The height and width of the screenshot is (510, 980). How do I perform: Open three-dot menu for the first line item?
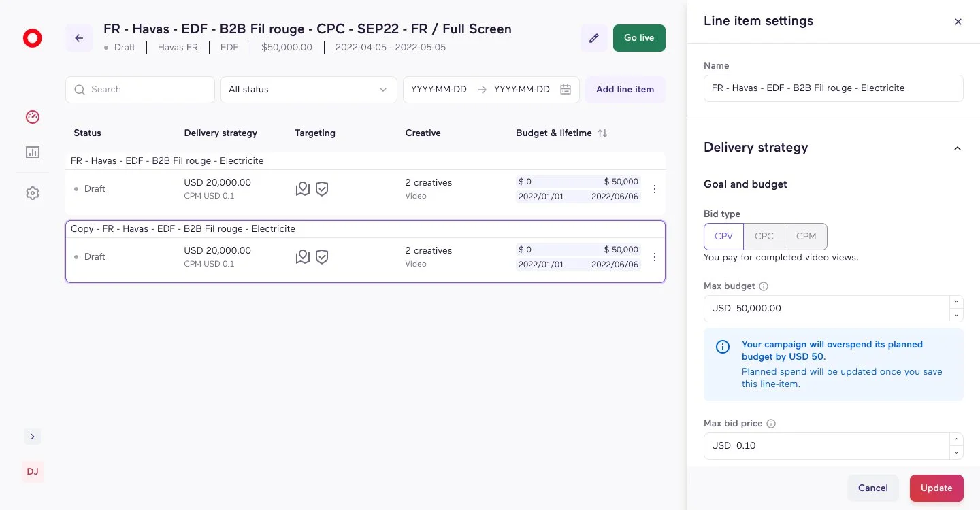pyautogui.click(x=655, y=189)
